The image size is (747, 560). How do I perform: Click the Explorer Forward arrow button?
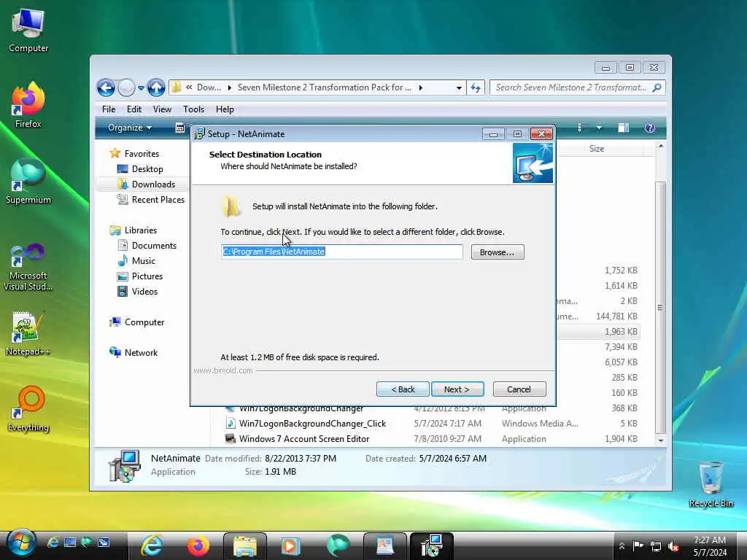pos(126,87)
